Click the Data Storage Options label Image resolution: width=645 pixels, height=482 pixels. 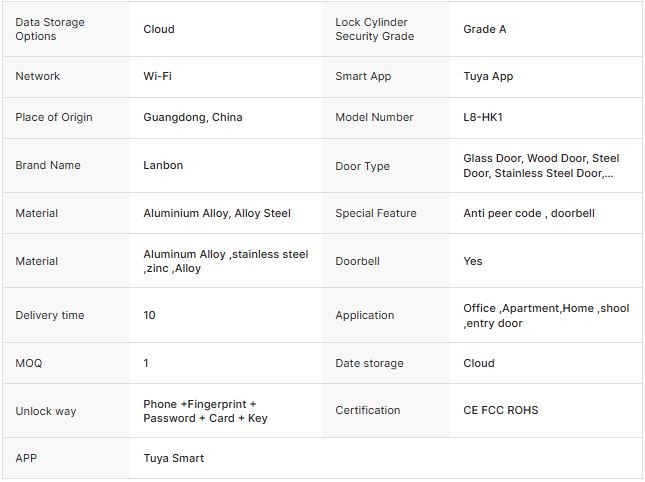point(50,29)
